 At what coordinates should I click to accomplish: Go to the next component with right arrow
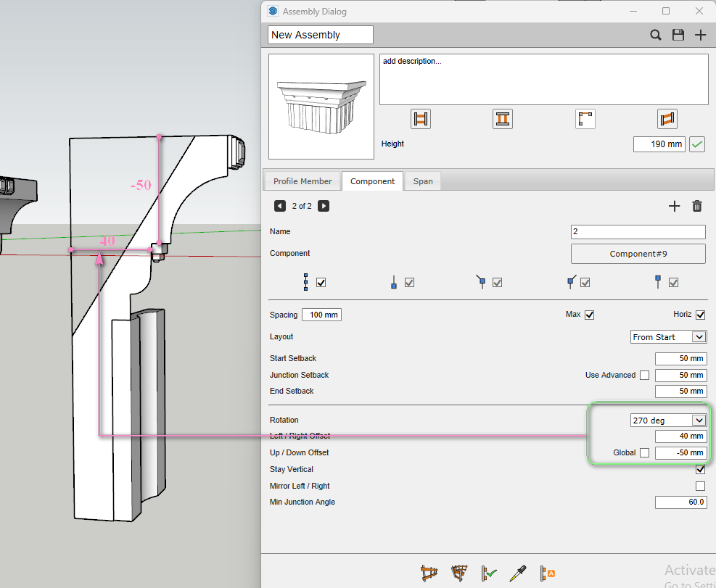point(324,206)
